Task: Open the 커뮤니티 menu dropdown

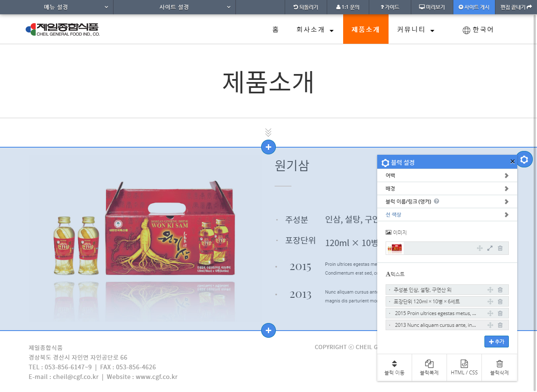Action: tap(415, 29)
